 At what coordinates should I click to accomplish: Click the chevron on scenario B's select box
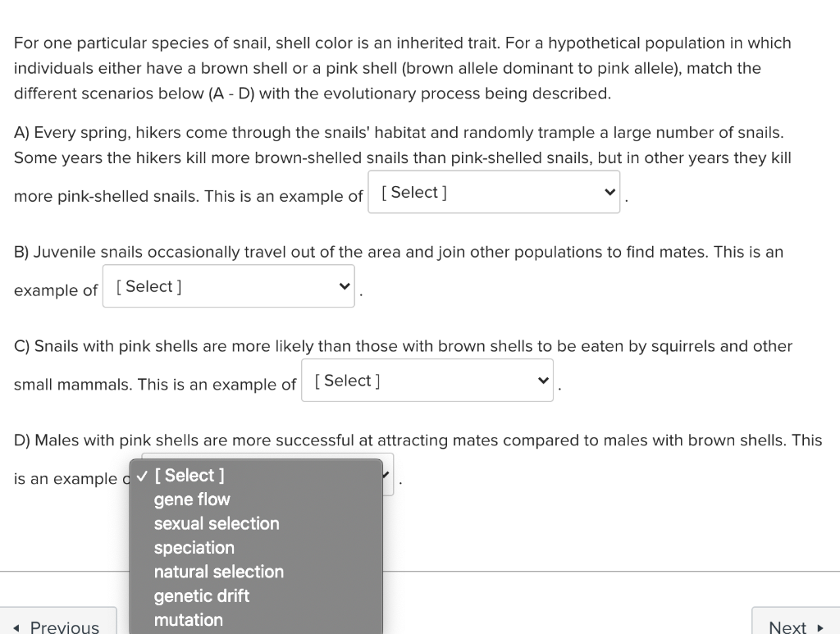click(x=344, y=285)
